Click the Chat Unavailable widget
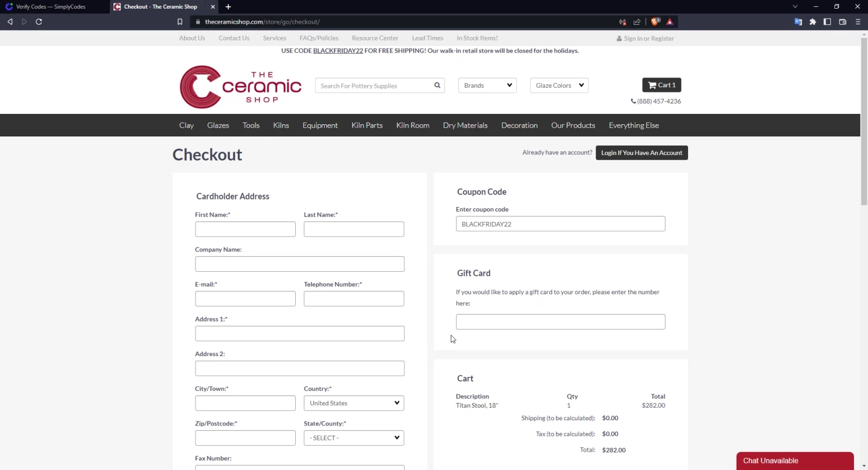The height and width of the screenshot is (470, 868). click(795, 461)
